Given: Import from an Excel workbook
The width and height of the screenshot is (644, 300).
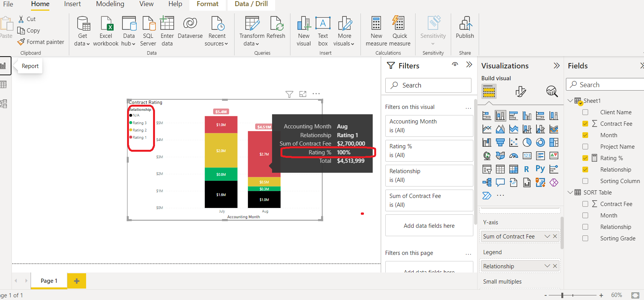Looking at the screenshot, I should pyautogui.click(x=106, y=31).
